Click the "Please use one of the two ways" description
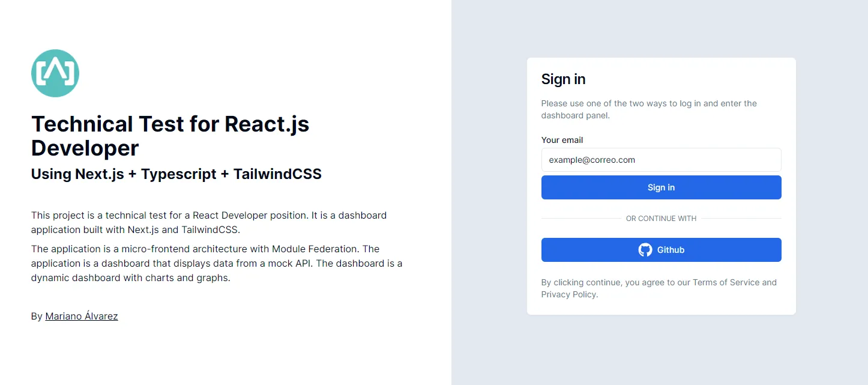868x385 pixels. pyautogui.click(x=649, y=109)
